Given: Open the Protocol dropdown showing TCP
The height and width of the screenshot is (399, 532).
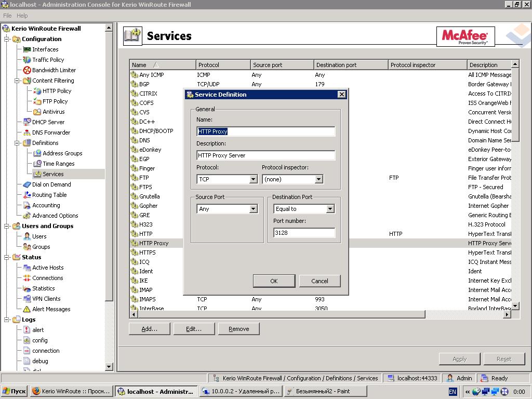Looking at the screenshot, I should point(253,179).
